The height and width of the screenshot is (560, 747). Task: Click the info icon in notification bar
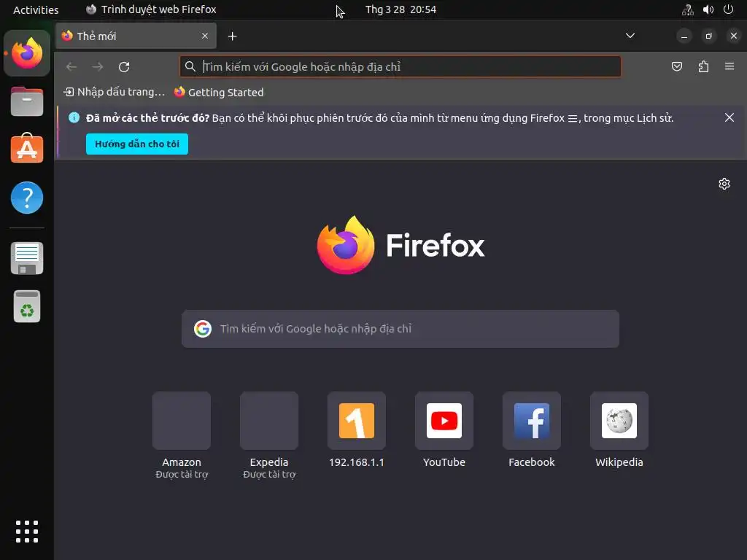click(x=74, y=117)
